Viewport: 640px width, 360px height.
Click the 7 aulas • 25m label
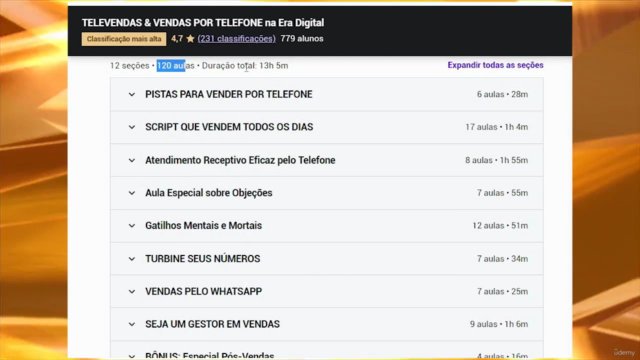pyautogui.click(x=502, y=291)
